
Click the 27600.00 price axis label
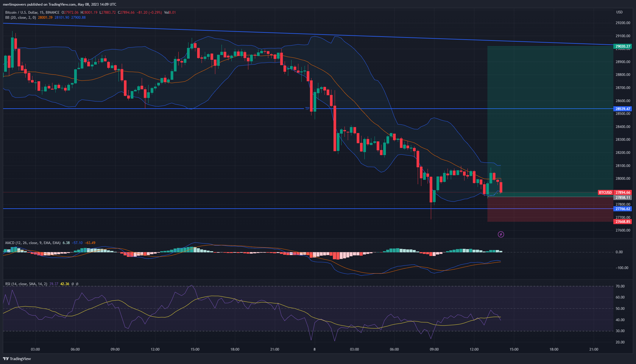623,230
